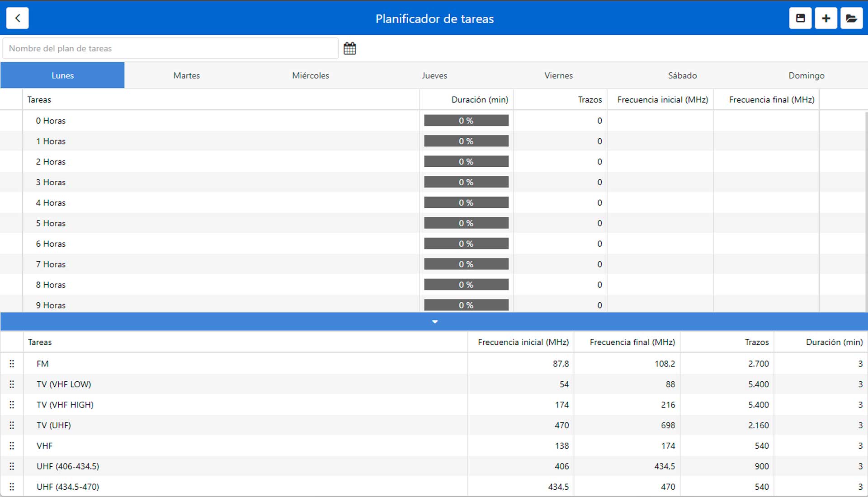This screenshot has height=497, width=868.
Task: Click the 0 Horas progress bar
Action: [466, 121]
